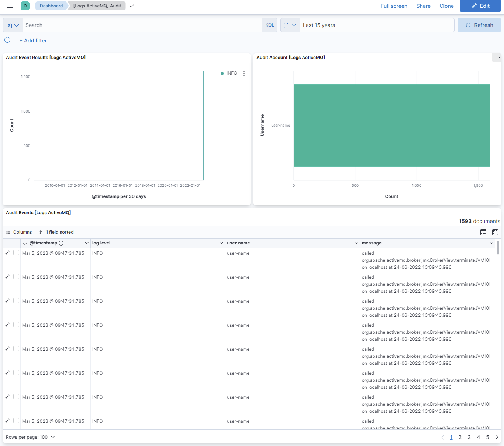
Task: Open panel options for Audit Account panel
Action: (x=497, y=58)
